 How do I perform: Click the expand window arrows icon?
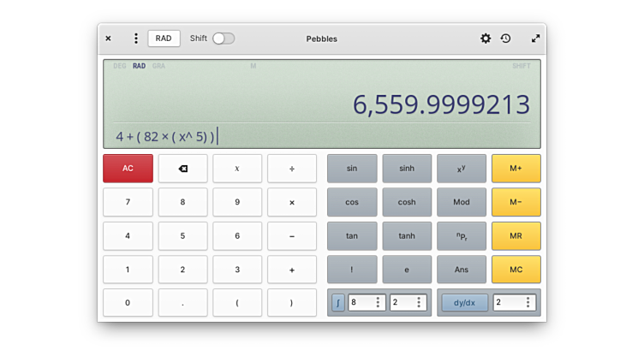click(x=535, y=39)
